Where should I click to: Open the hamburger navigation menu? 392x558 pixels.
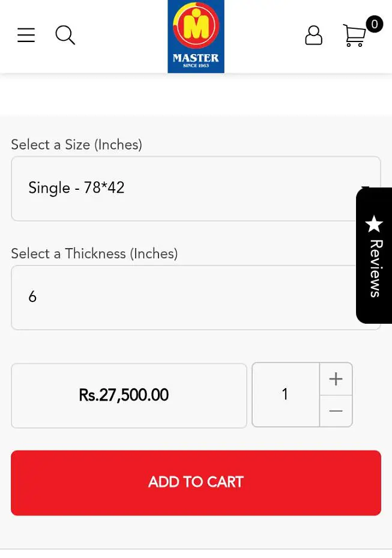[26, 35]
